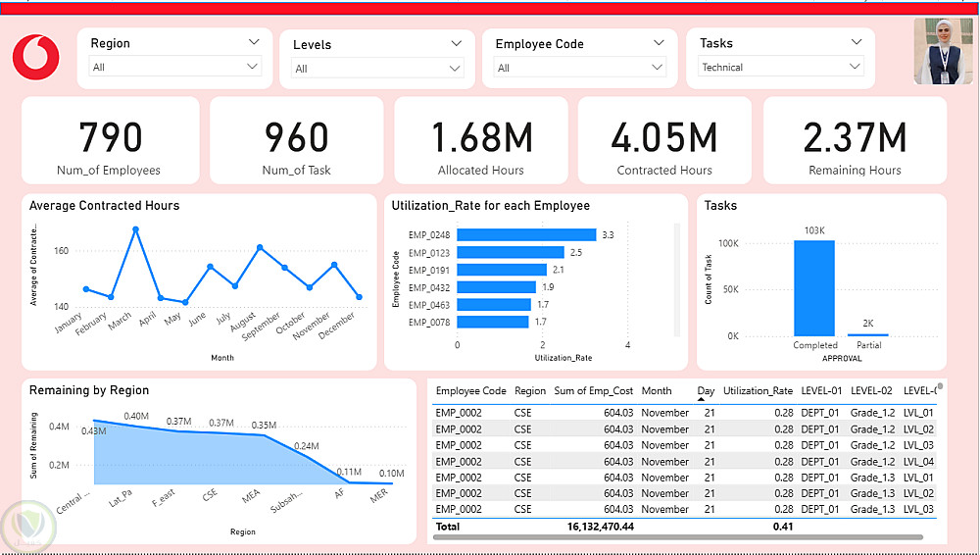This screenshot has height=555, width=980.
Task: Click the Utilization_Rate column header
Action: coord(758,390)
